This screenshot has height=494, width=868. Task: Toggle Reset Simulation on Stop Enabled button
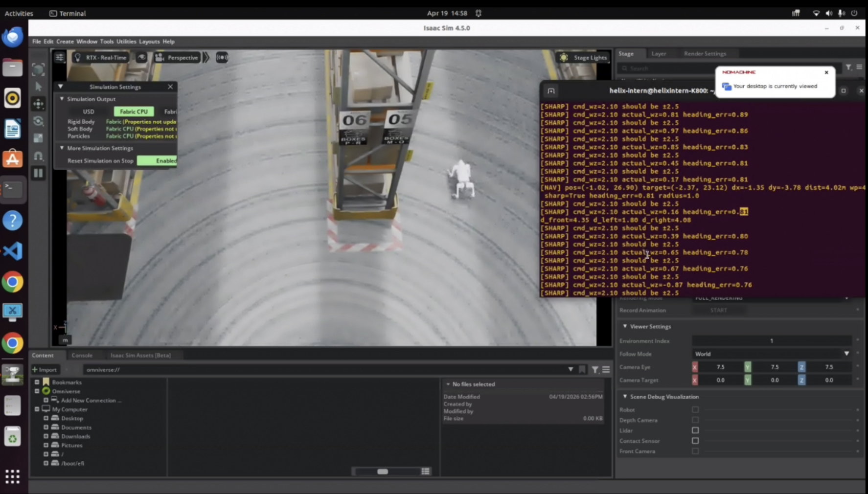(x=157, y=160)
